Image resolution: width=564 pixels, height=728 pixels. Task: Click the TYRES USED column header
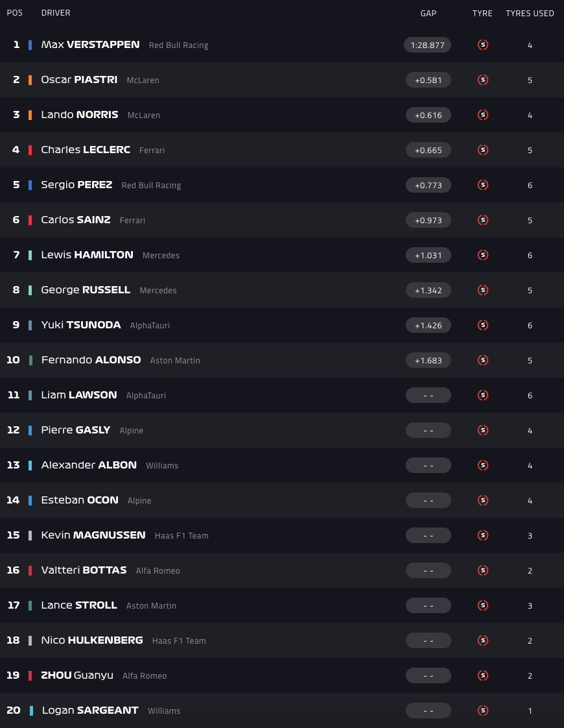[530, 13]
